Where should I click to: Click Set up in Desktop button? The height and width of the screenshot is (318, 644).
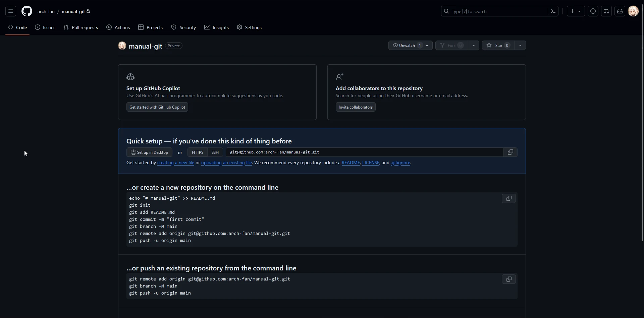(149, 152)
